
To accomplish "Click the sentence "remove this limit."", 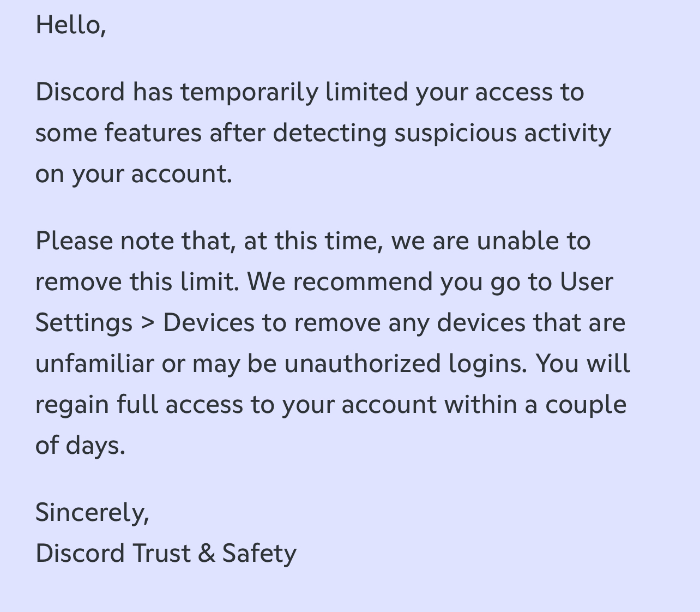I will [x=137, y=282].
